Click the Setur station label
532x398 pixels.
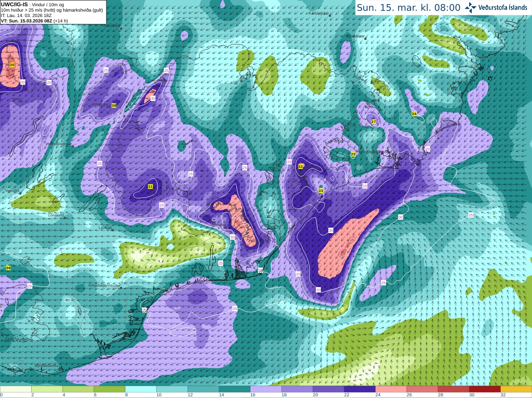pos(17,99)
